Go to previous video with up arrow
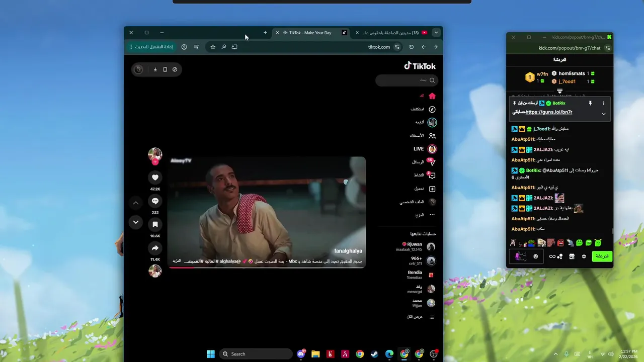644x362 pixels. click(136, 204)
